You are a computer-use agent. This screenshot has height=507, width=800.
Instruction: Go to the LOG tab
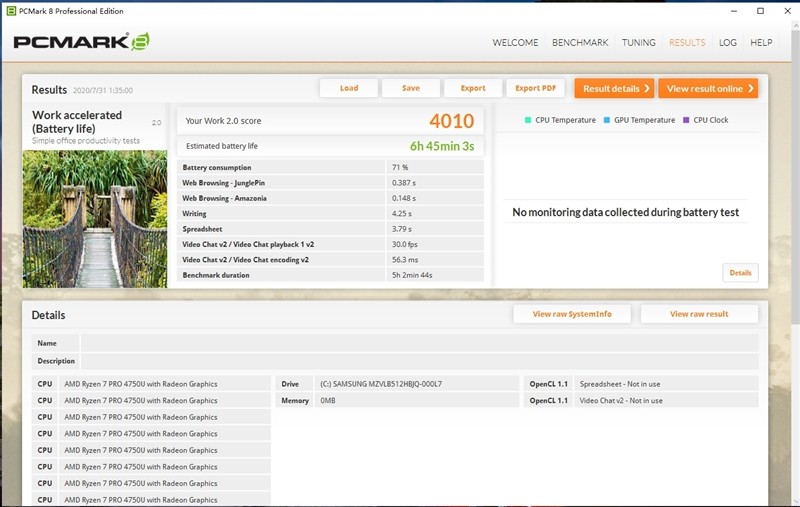[728, 42]
